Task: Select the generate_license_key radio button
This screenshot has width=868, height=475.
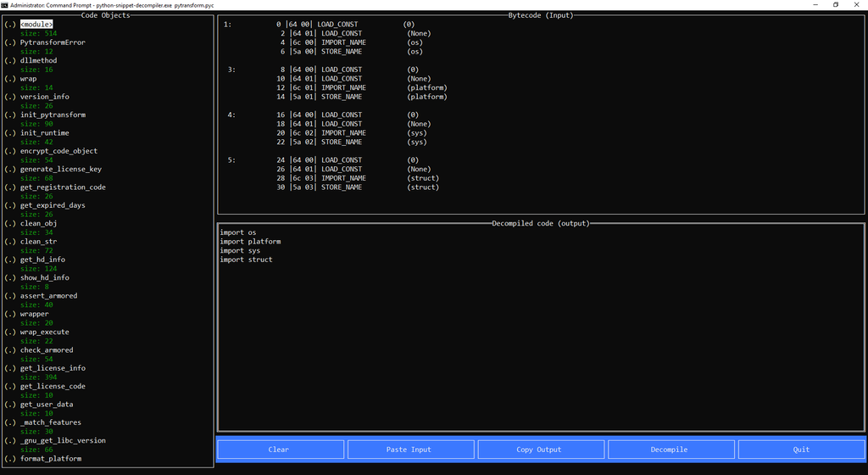Action: pos(10,169)
